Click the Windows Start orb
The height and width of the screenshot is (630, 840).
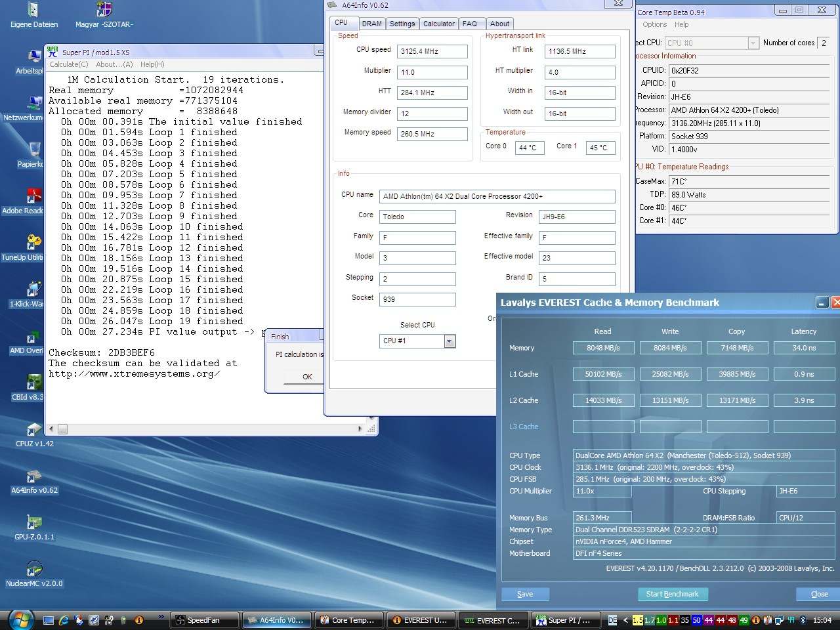point(20,619)
